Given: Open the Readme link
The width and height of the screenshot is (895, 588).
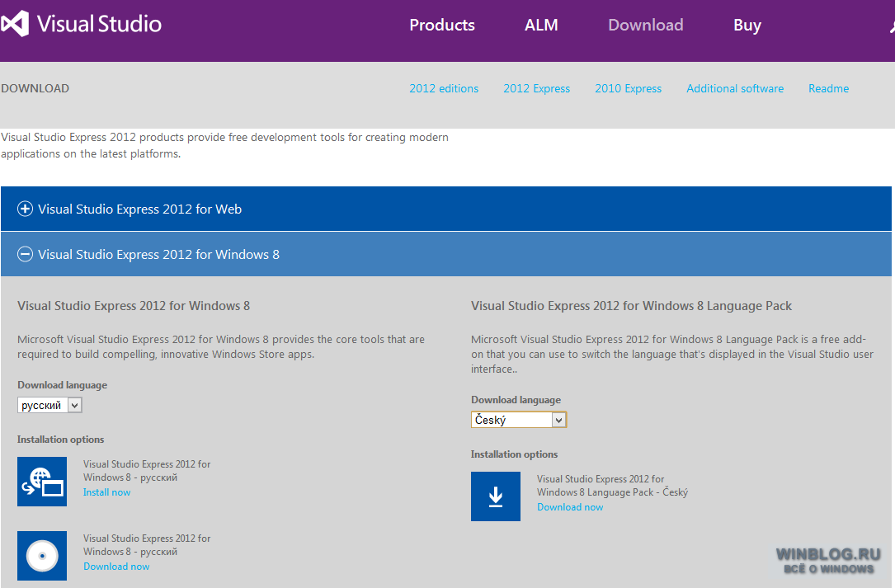Looking at the screenshot, I should click(x=829, y=88).
